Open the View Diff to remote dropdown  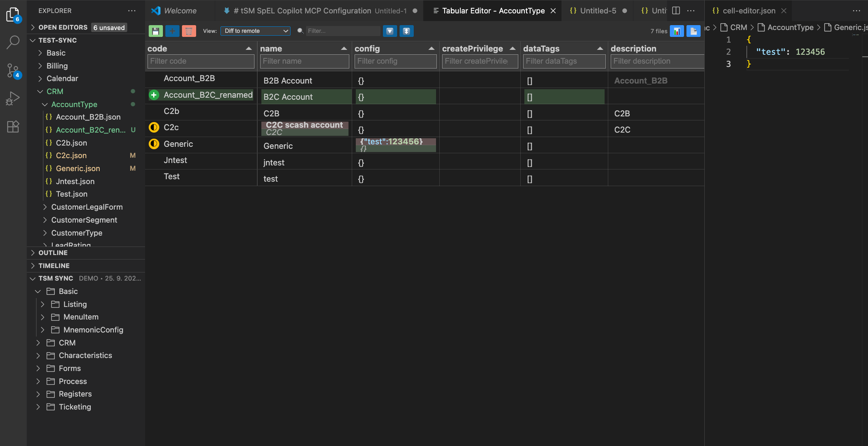pos(255,31)
